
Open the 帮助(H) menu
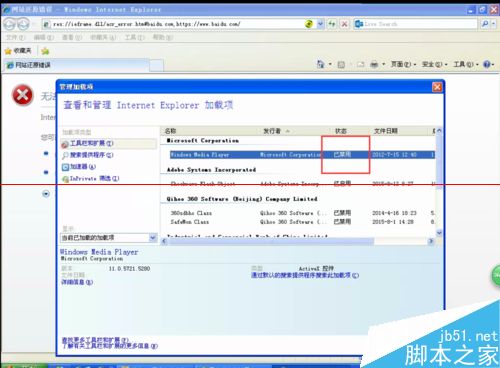pyautogui.click(x=163, y=37)
